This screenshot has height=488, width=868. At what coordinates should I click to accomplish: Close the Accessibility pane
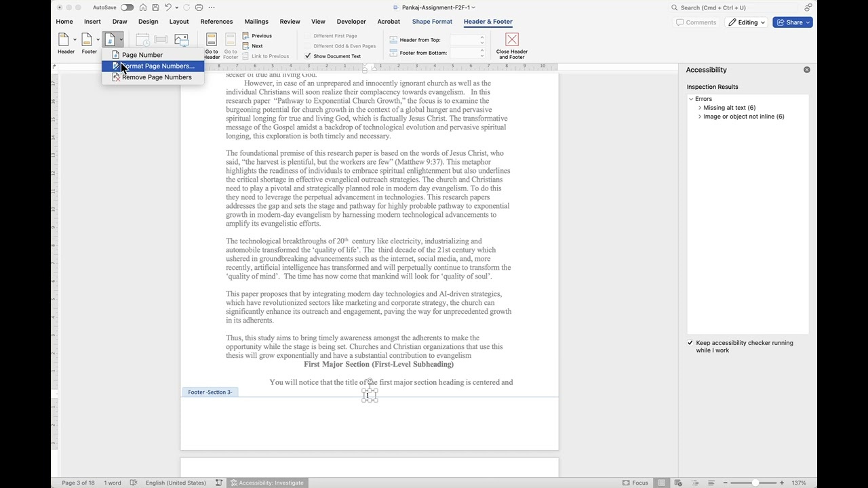tap(807, 70)
